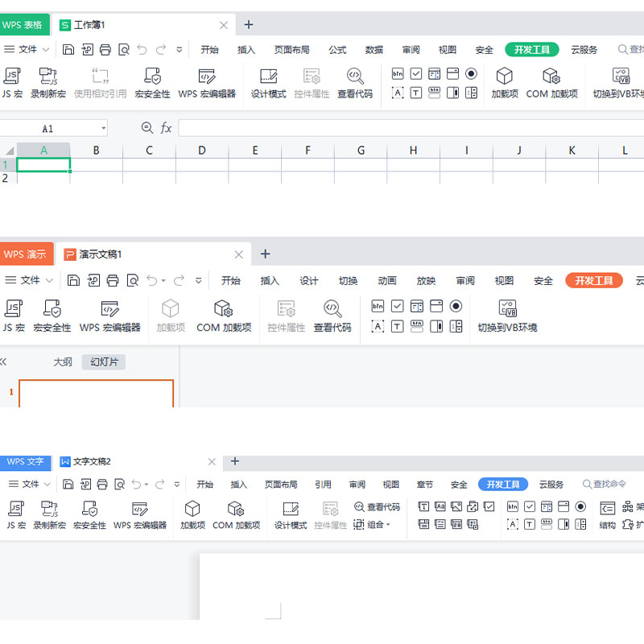Click undo icon in WPS 表格 toolbar
The height and width of the screenshot is (644, 644).
tap(142, 50)
